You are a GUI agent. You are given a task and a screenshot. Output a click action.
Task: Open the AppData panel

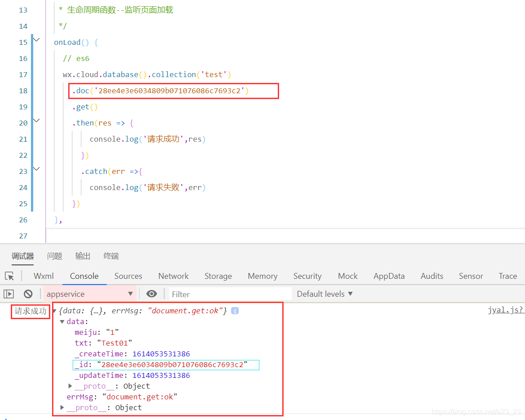[x=389, y=276]
